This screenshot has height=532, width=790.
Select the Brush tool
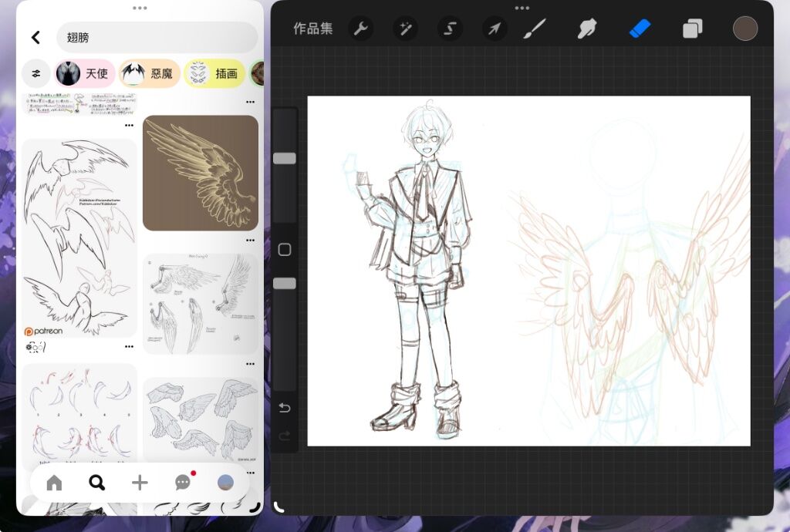[534, 29]
